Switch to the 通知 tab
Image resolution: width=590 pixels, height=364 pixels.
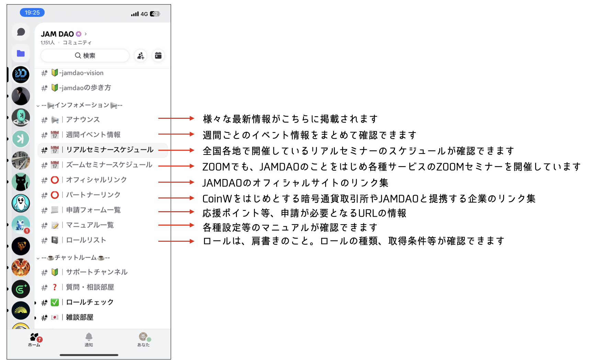[89, 340]
